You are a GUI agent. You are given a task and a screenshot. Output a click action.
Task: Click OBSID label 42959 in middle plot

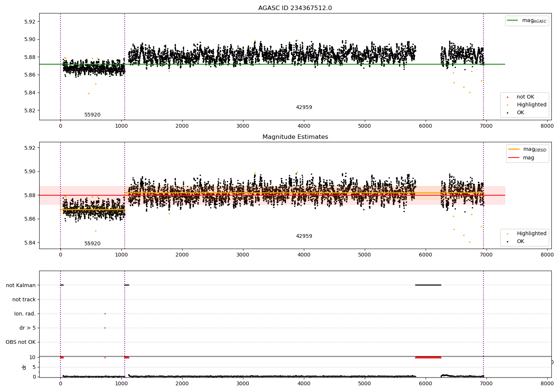[x=304, y=236]
